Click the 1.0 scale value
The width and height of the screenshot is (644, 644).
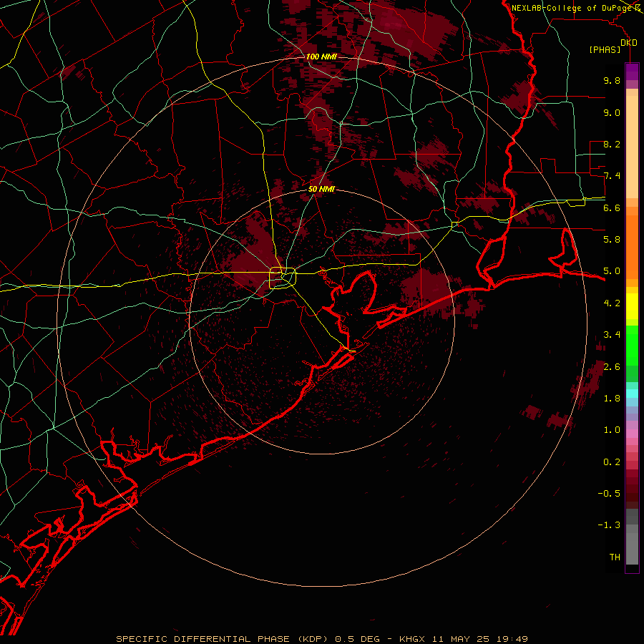tap(612, 430)
